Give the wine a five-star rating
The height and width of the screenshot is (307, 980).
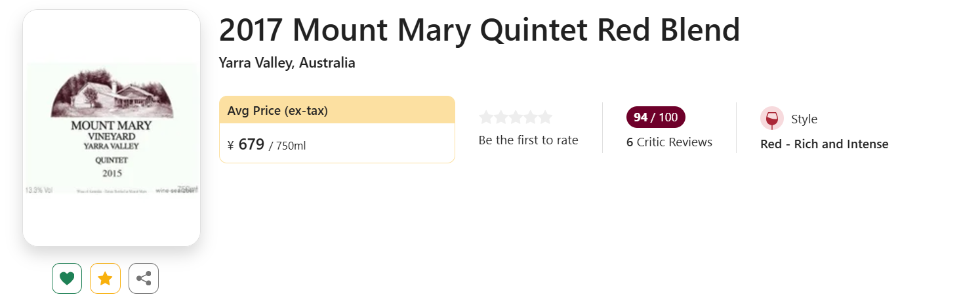[x=545, y=117]
